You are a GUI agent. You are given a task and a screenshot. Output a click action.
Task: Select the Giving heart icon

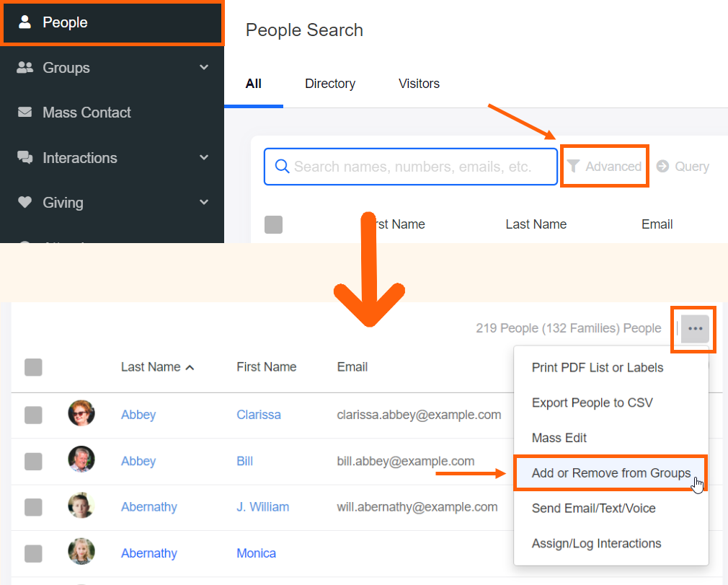pos(25,203)
